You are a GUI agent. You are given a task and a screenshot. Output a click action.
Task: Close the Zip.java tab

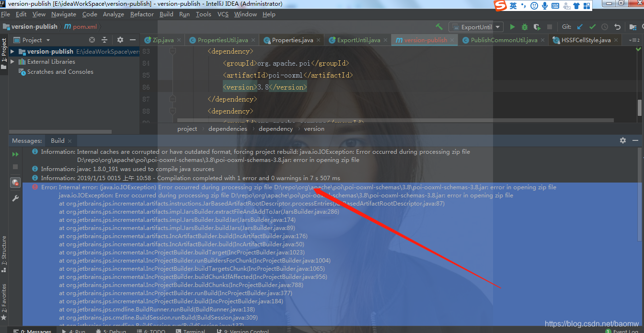point(179,40)
